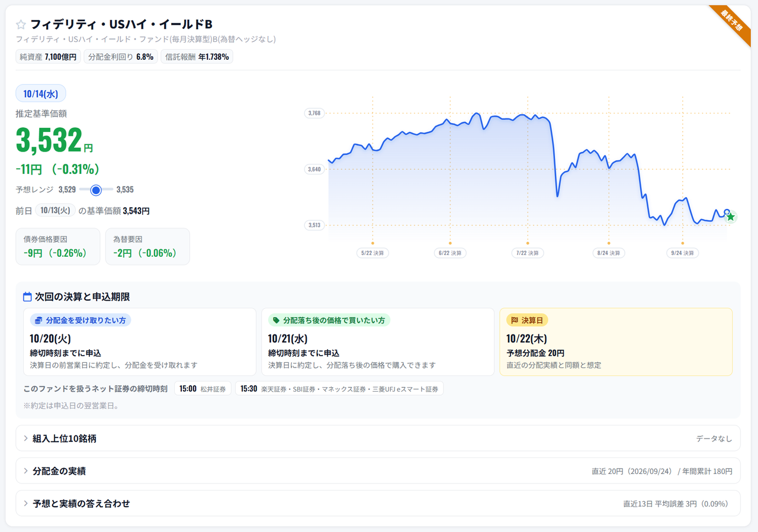Click the 9/24 決算 chart marker
Image resolution: width=758 pixels, height=532 pixels.
tap(682, 253)
